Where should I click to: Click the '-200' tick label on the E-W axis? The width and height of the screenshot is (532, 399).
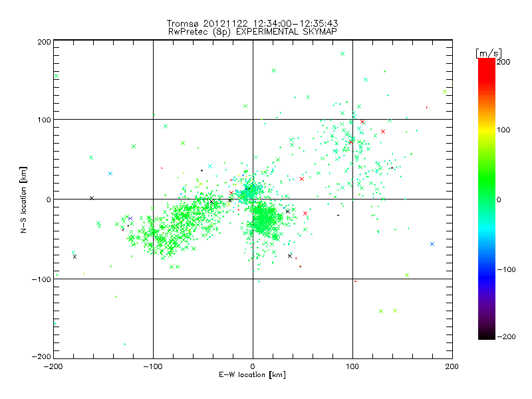click(x=53, y=366)
